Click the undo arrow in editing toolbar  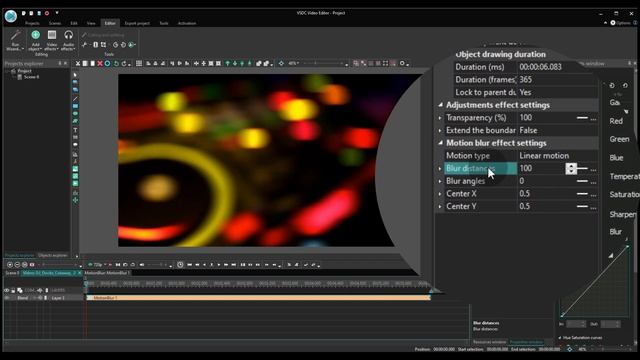pyautogui.click(x=116, y=64)
